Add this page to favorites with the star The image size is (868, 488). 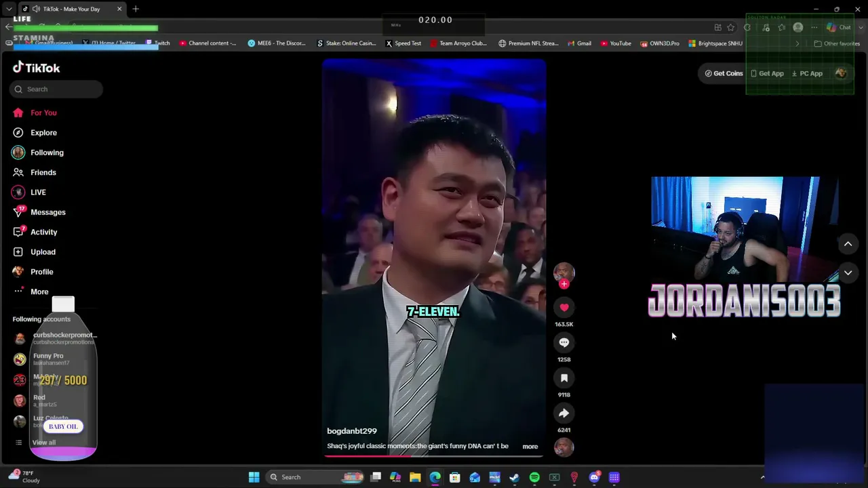[x=730, y=28]
